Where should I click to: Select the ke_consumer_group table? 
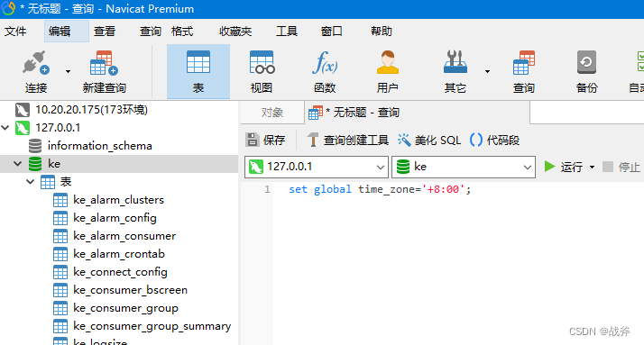coord(125,308)
